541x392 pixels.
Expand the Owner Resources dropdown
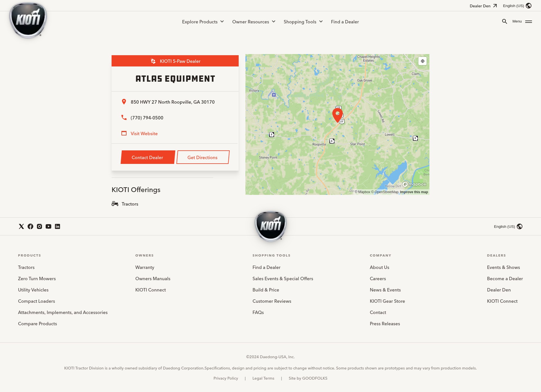click(254, 22)
